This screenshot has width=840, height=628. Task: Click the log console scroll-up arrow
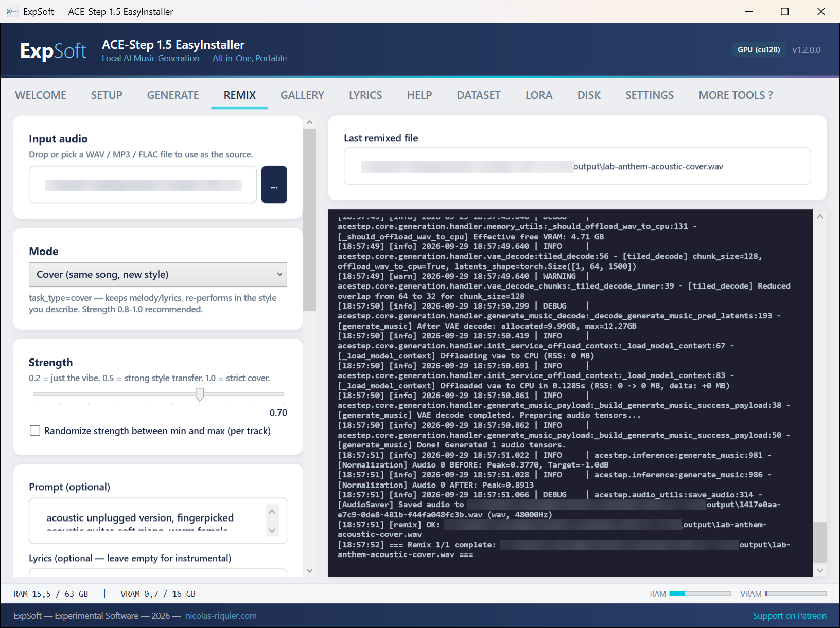[x=820, y=217]
